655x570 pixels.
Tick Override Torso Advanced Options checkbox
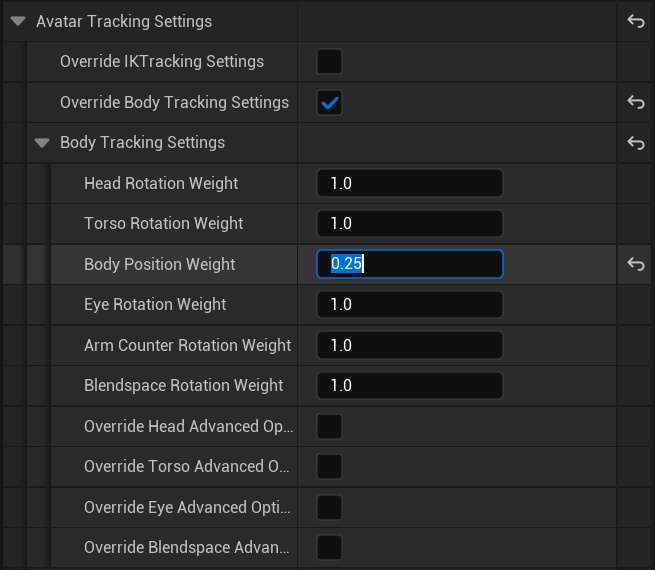click(x=329, y=467)
